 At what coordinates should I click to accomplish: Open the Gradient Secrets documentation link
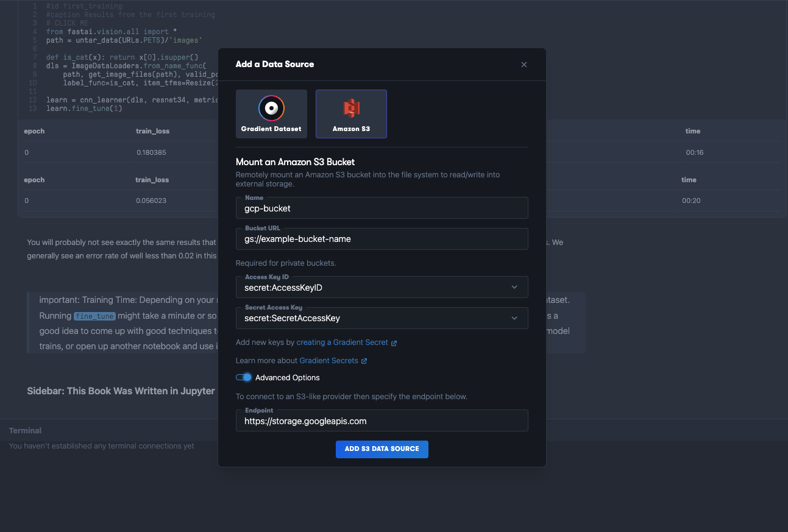(x=328, y=361)
